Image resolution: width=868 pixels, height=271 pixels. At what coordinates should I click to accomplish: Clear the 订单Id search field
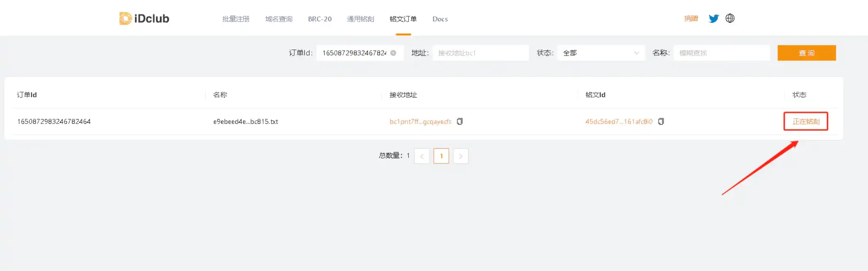(393, 53)
